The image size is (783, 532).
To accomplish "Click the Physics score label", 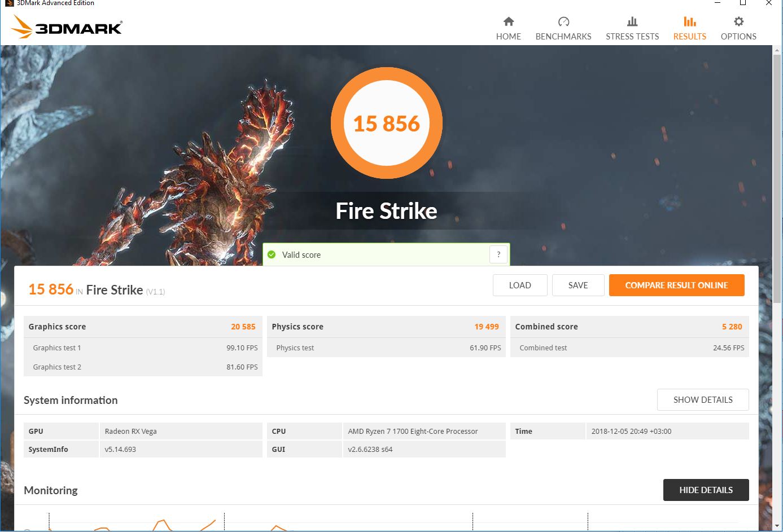I will click(x=298, y=327).
